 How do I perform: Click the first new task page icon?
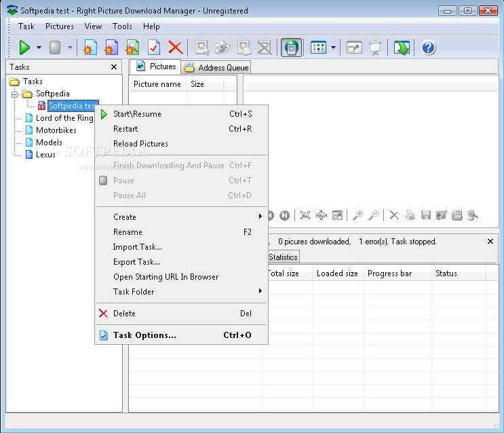click(x=90, y=48)
